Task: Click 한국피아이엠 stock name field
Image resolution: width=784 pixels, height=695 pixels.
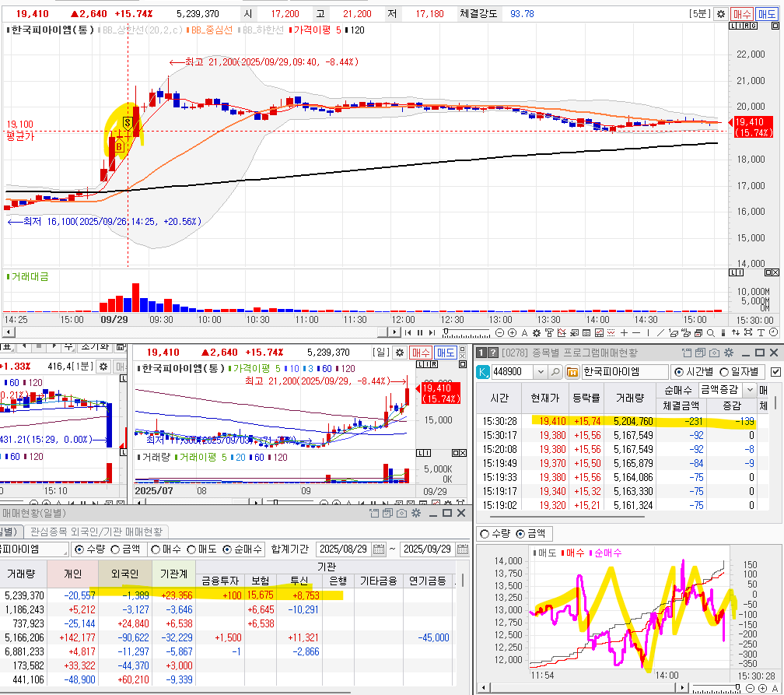Action: click(x=625, y=372)
